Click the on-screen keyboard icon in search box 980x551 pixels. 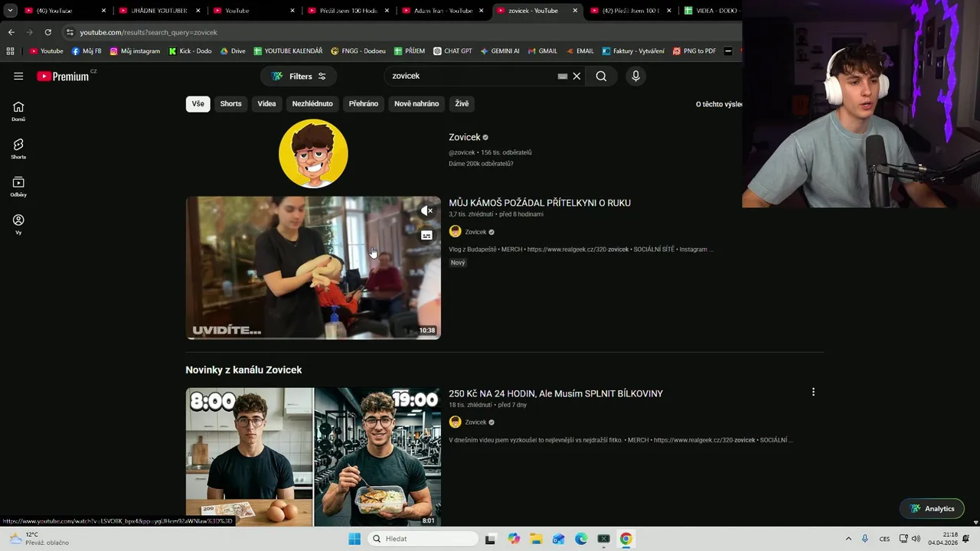click(x=562, y=76)
